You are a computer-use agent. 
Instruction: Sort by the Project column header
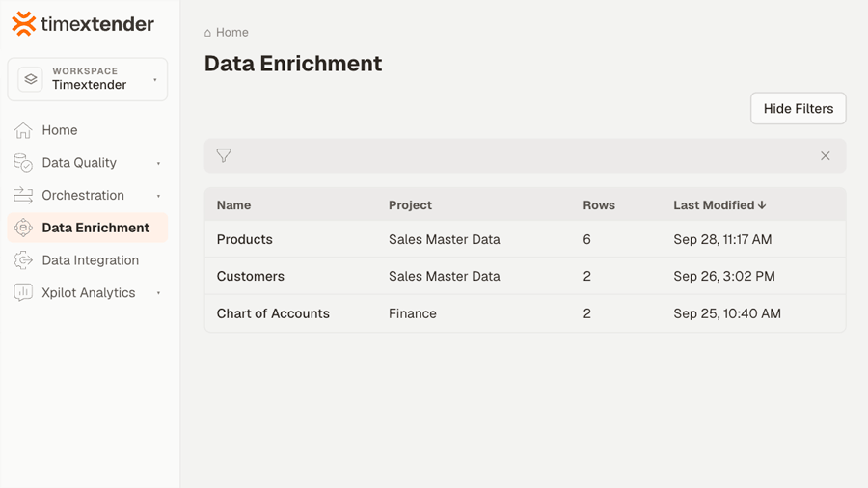[x=410, y=205]
